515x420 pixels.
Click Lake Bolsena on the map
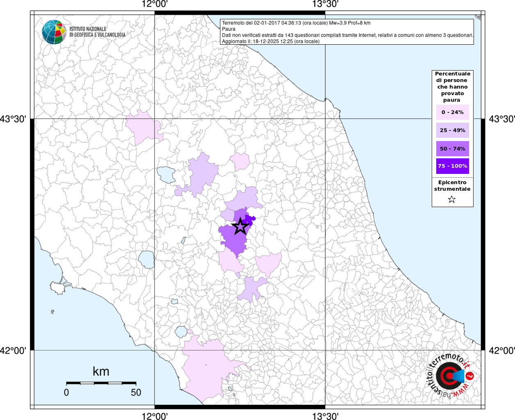[146, 259]
